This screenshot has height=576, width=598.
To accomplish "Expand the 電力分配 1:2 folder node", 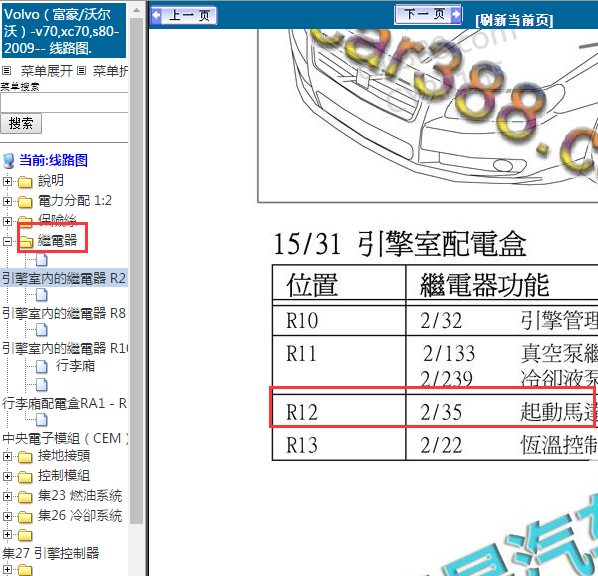I will coord(7,201).
